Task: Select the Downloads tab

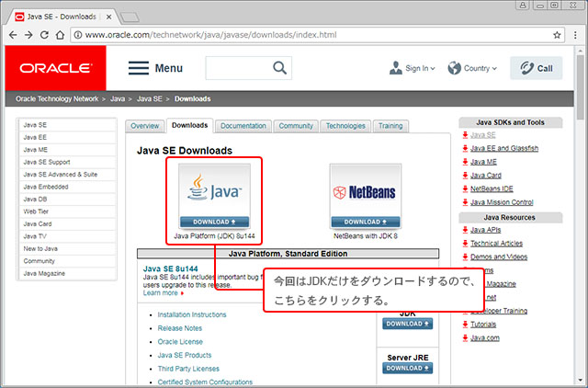Action: 190,125
